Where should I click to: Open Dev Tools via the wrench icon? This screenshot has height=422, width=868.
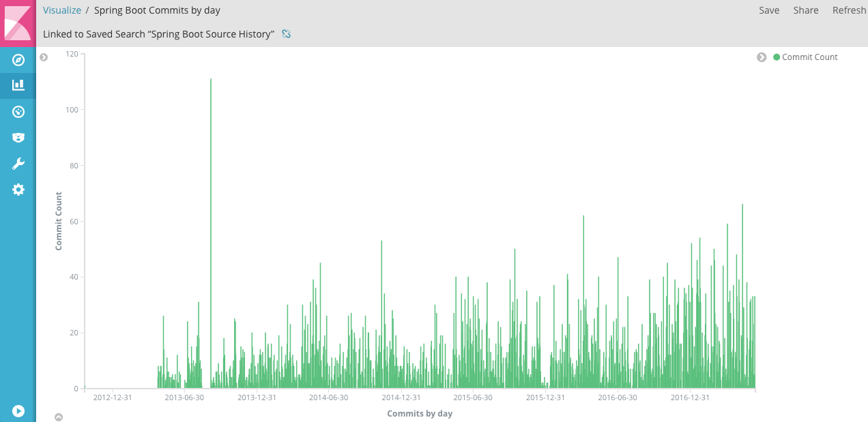18,163
